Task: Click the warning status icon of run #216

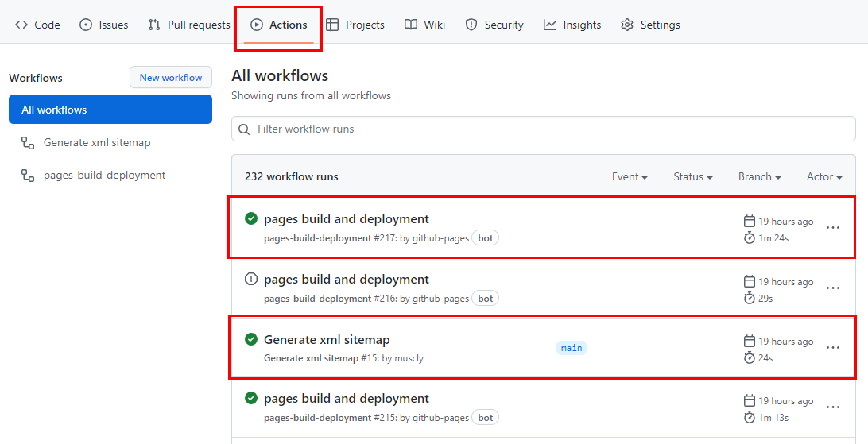Action: pos(251,279)
